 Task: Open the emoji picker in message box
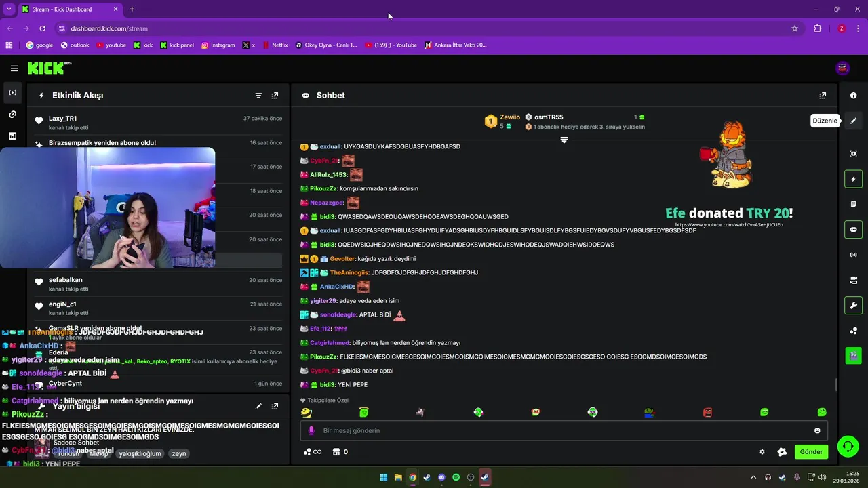[817, 430]
